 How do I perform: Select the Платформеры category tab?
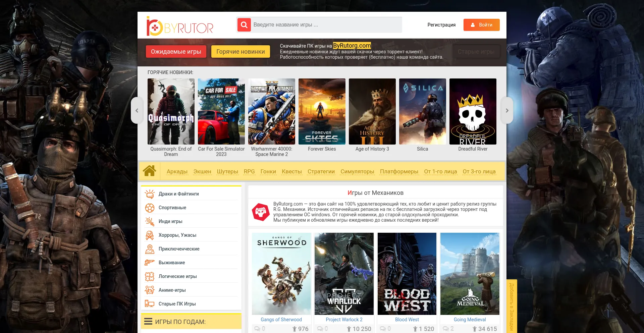(399, 171)
